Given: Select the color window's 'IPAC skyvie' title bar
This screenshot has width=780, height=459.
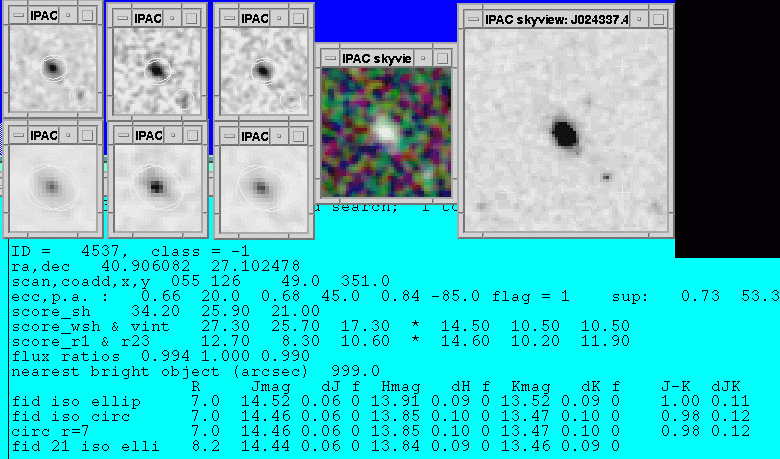Looking at the screenshot, I should [377, 59].
